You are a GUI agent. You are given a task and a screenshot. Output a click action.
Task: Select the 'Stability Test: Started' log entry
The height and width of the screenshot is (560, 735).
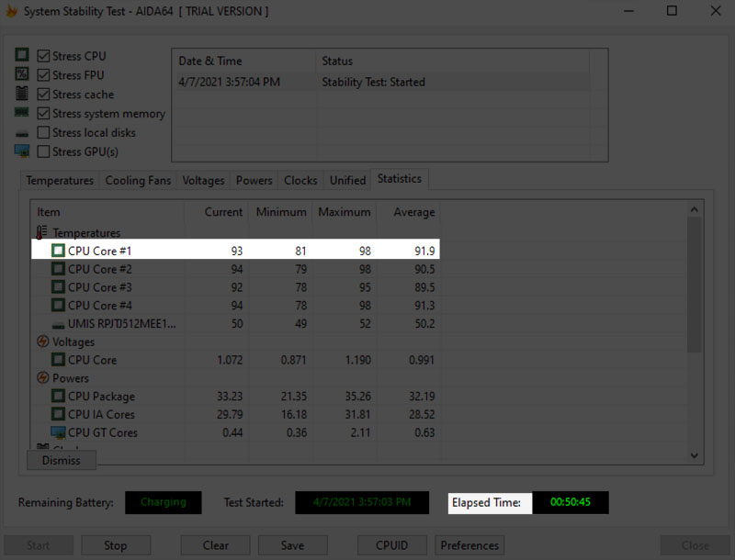(x=373, y=82)
